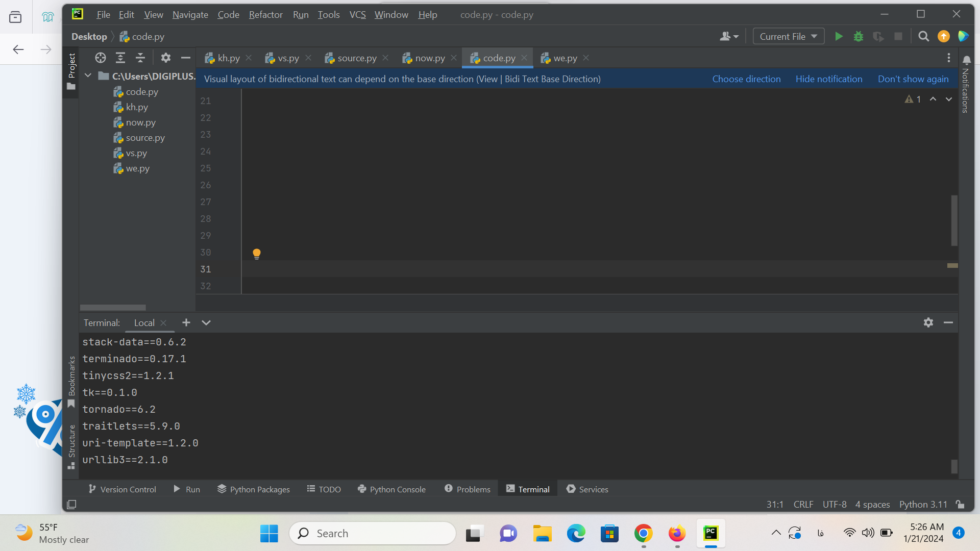Click the Choose direction link
The width and height of the screenshot is (980, 551).
[746, 79]
